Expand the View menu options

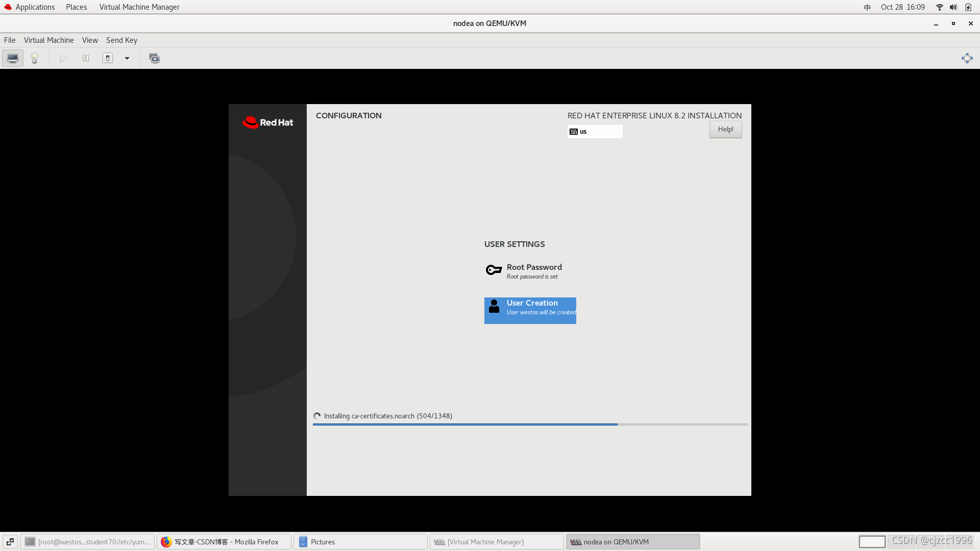point(89,40)
